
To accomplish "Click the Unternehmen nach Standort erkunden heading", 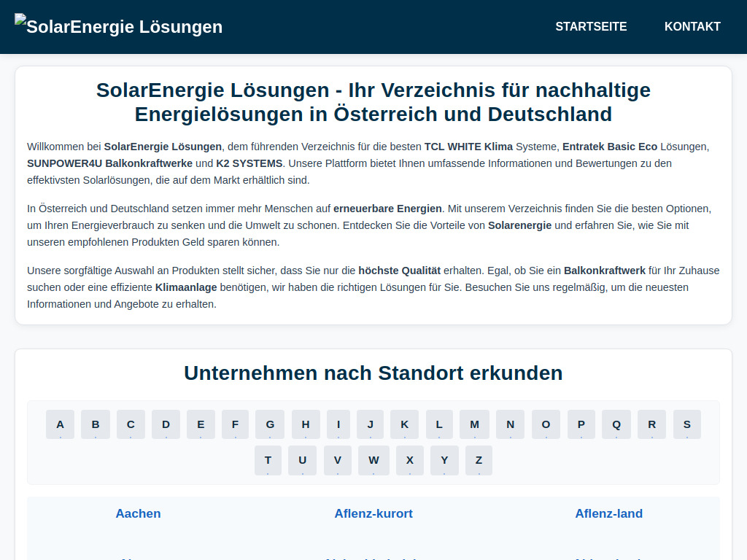I will point(373,373).
